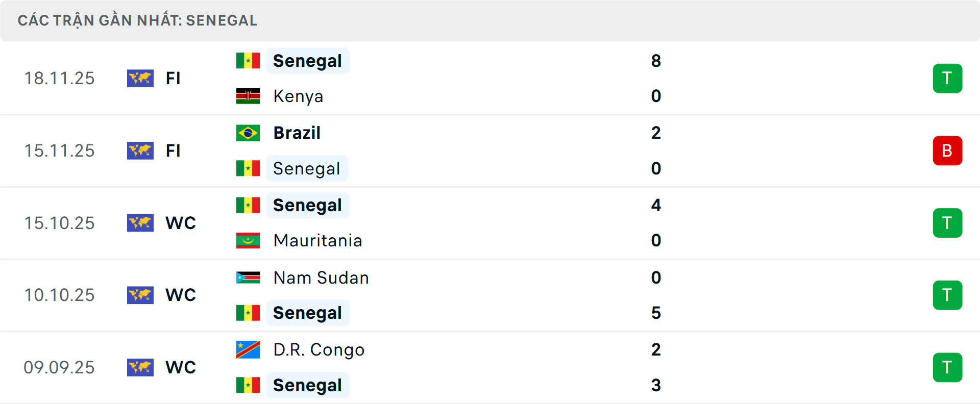Expand the 10.10.25 Nam Sudan match details
980x404 pixels.
(x=510, y=295)
